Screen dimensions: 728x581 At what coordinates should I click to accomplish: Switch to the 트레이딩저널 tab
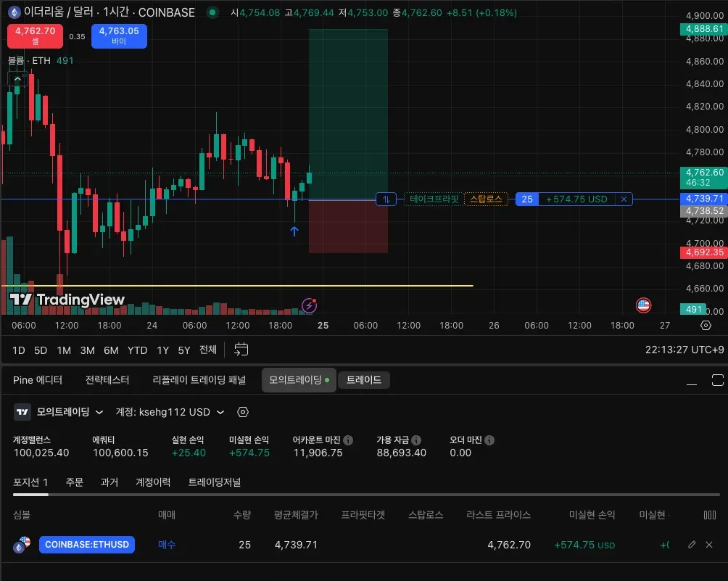[x=215, y=482]
